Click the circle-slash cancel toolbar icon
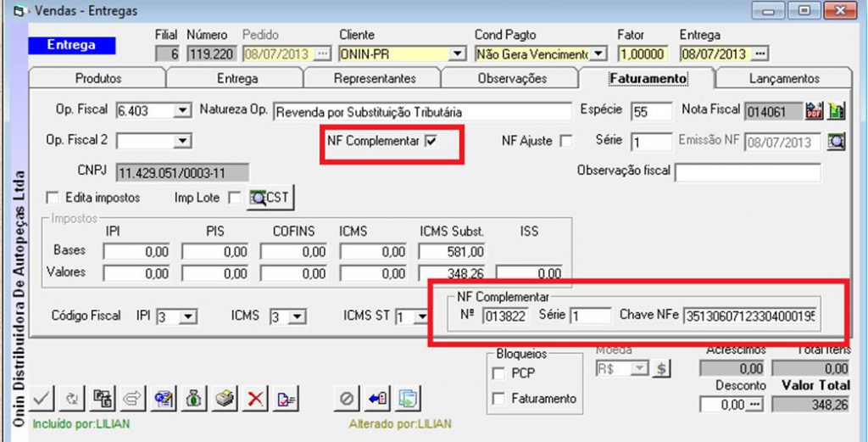868x442 pixels. click(347, 398)
